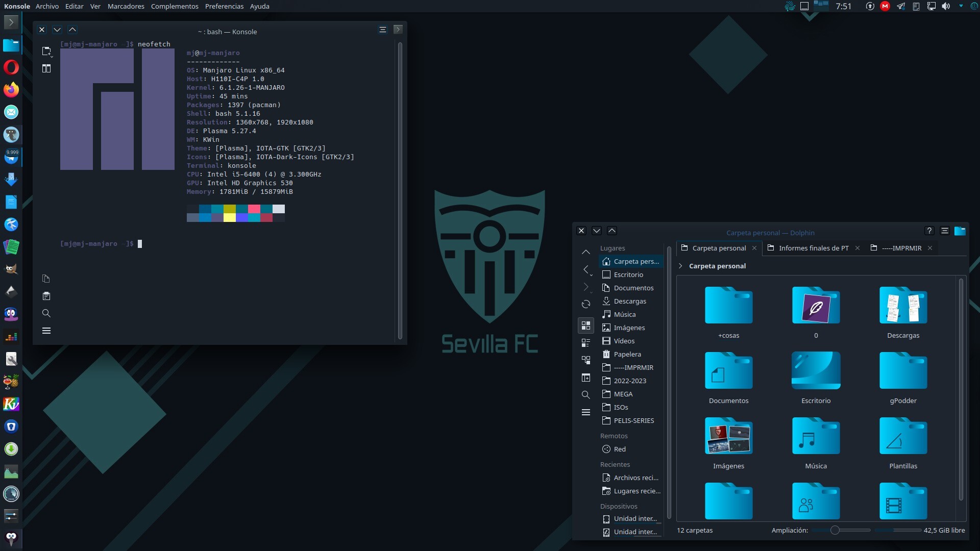Select Descargas in Places panel
The width and height of the screenshot is (980, 551).
(x=631, y=301)
